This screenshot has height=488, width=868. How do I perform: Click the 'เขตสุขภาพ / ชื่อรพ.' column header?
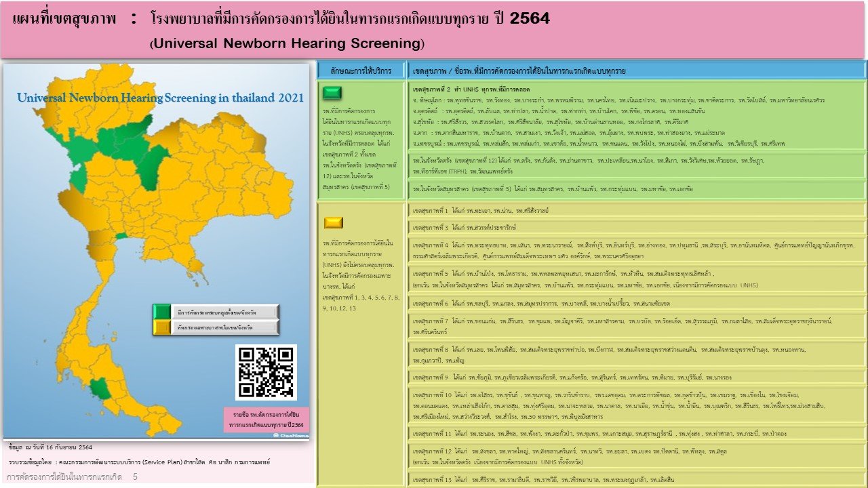click(x=636, y=70)
